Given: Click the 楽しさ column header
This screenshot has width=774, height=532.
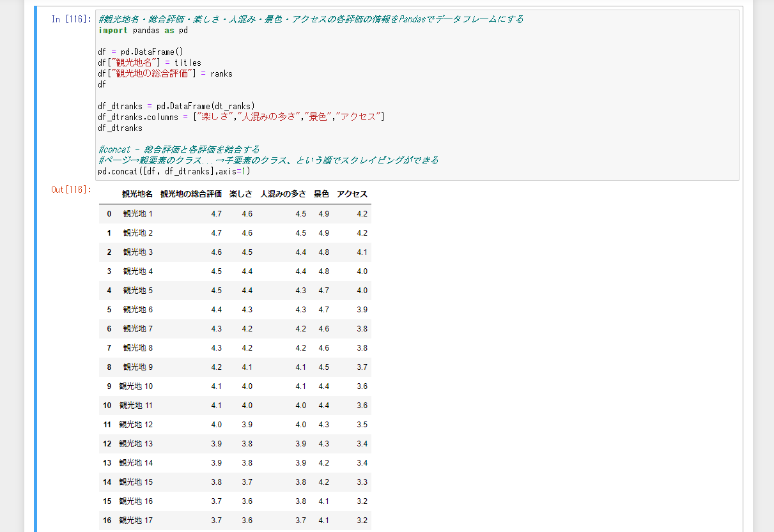Looking at the screenshot, I should (x=239, y=194).
